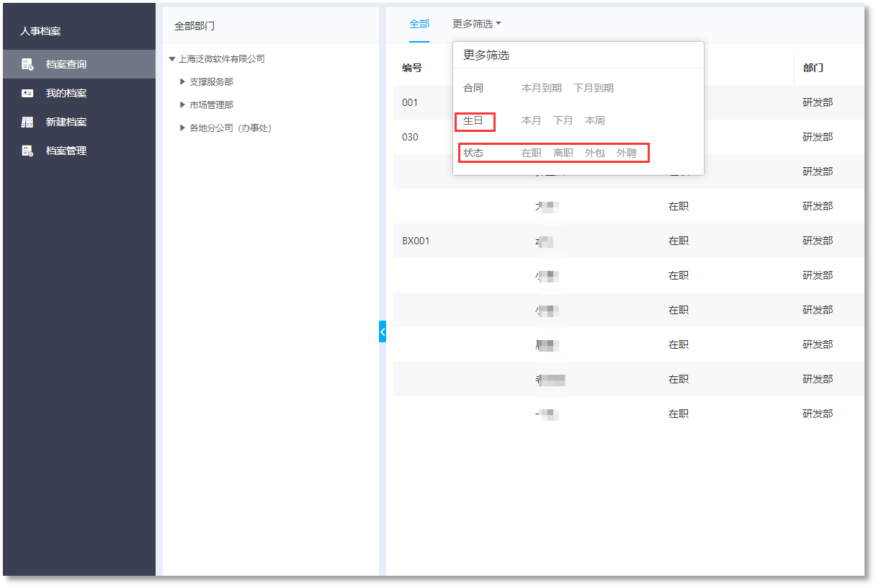
Task: Expand the 市场管理部 node arrow
Action: tap(183, 105)
